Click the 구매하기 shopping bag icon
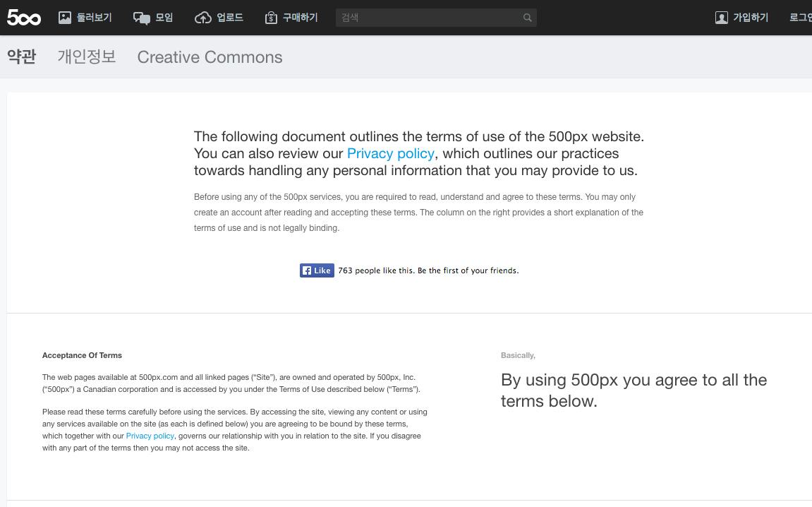This screenshot has height=507, width=812. click(x=271, y=18)
